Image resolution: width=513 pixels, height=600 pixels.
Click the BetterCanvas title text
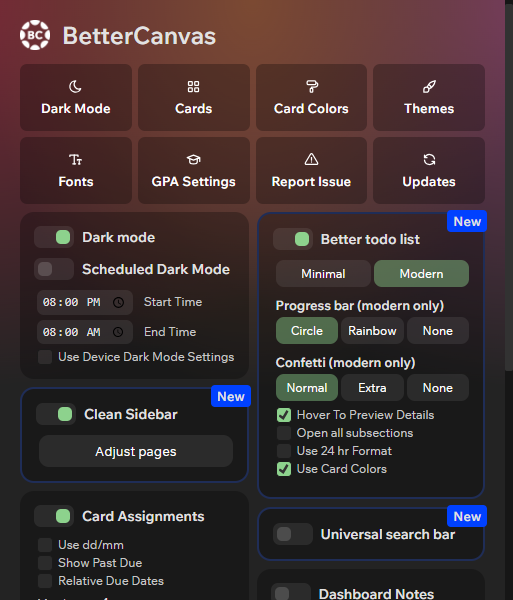139,36
